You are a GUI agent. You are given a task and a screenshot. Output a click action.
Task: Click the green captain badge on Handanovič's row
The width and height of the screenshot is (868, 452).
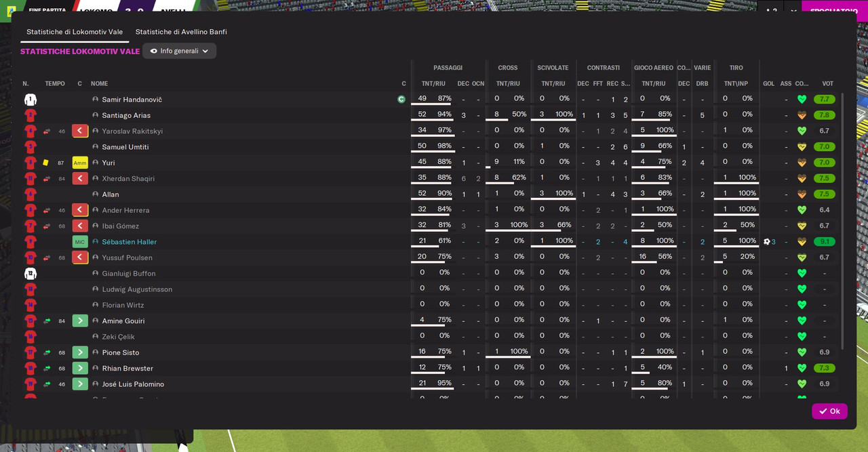pos(401,100)
